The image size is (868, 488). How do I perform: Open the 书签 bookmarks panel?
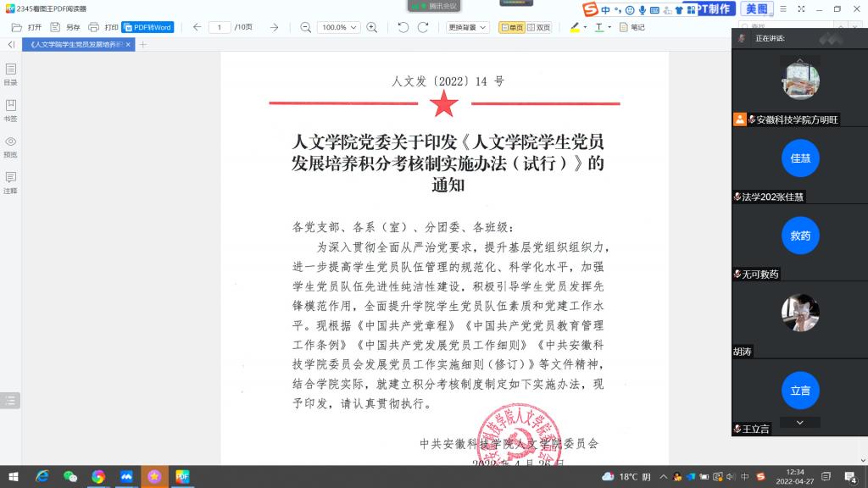click(11, 110)
